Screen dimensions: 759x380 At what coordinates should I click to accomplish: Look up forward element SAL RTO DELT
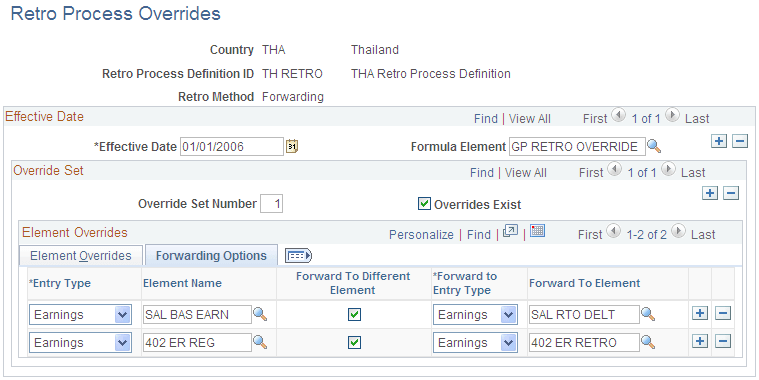(x=648, y=315)
